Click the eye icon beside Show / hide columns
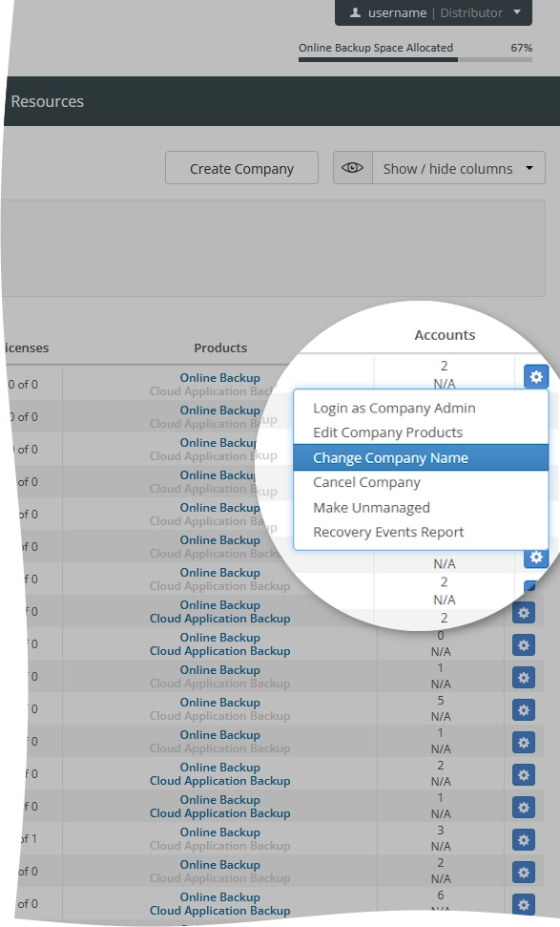This screenshot has height=927, width=560. tap(353, 168)
